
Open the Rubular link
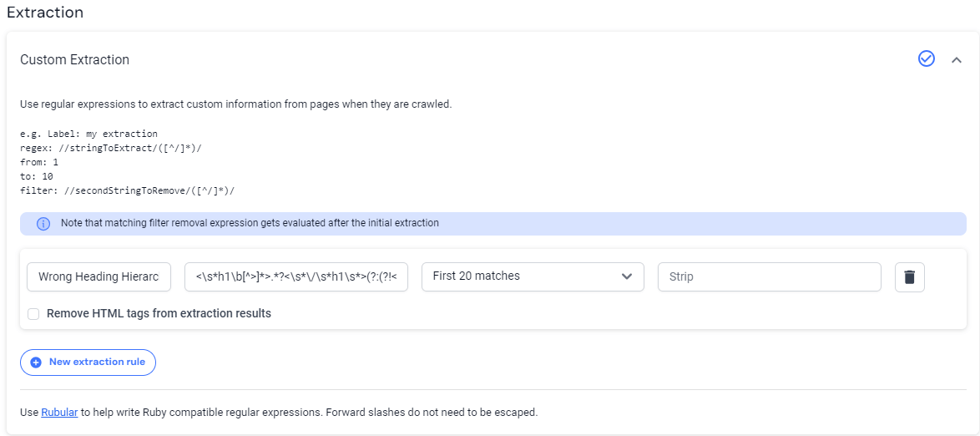coord(59,412)
